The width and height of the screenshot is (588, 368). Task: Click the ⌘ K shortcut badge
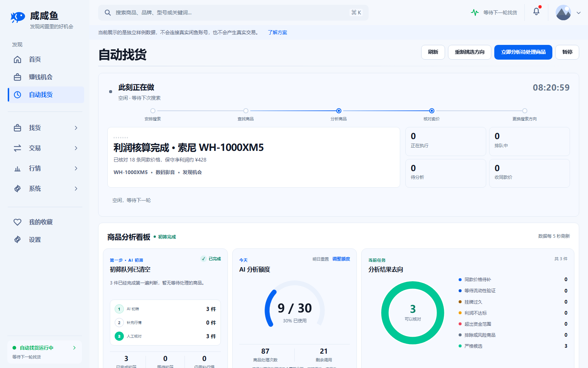(x=356, y=13)
